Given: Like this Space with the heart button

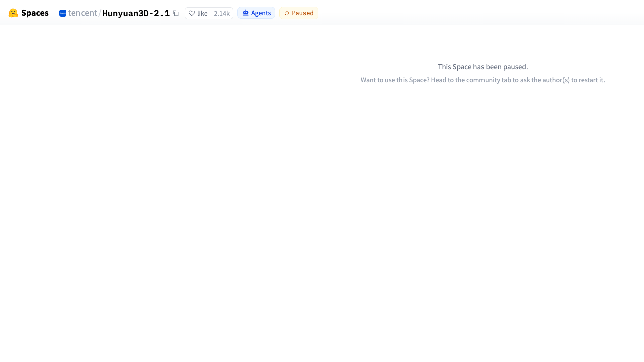Looking at the screenshot, I should pyautogui.click(x=198, y=13).
